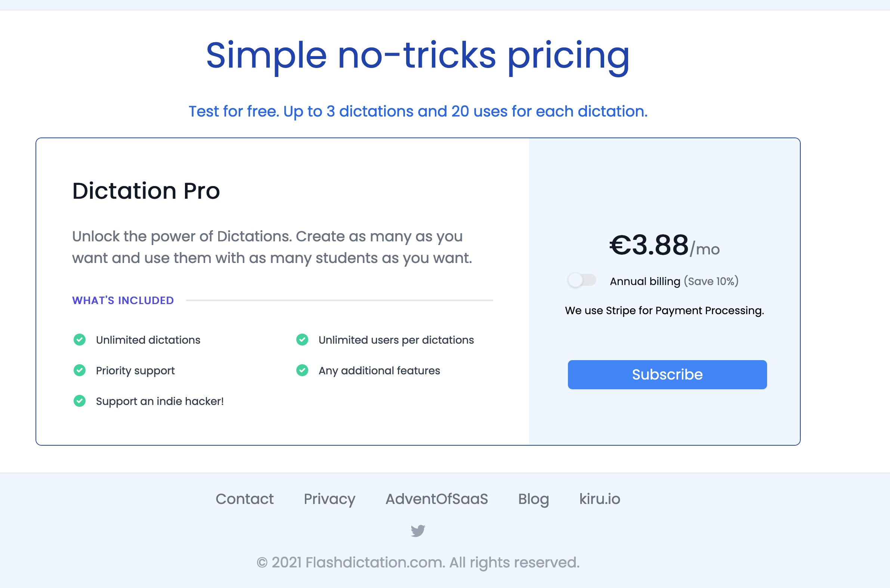The width and height of the screenshot is (890, 588).
Task: Click the green checkmark beside Unlimited dictations
Action: pos(79,340)
